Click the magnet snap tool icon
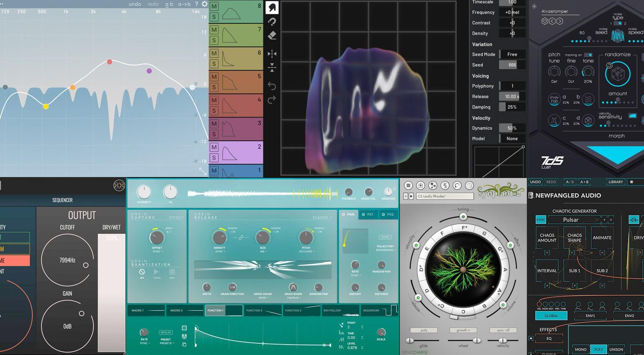Image resolution: width=644 pixels, height=355 pixels. click(272, 22)
